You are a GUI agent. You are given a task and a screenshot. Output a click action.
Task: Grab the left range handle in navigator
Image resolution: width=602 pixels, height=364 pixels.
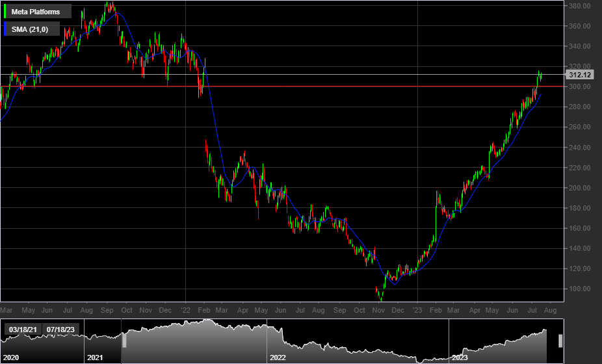(122, 341)
